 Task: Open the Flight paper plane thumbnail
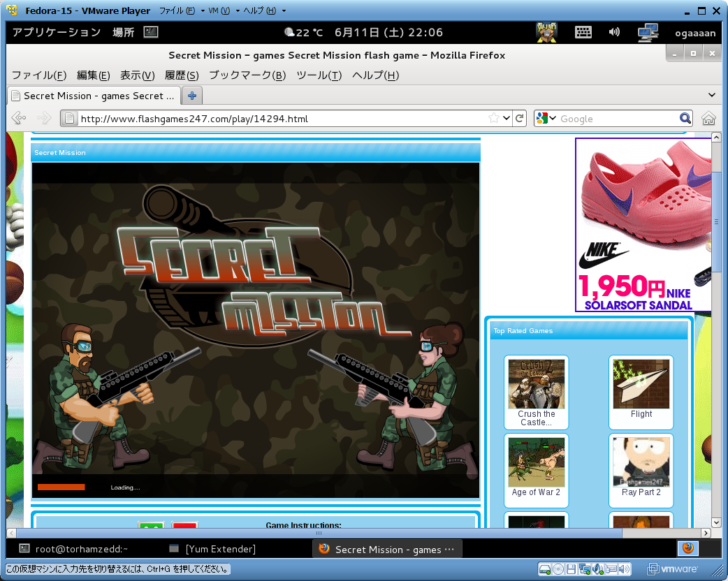coord(641,384)
